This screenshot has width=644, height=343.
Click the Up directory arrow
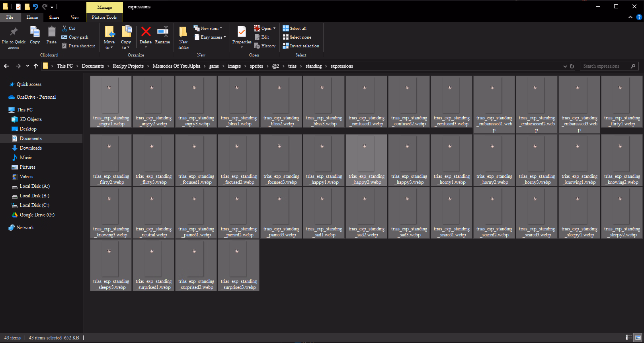(36, 66)
